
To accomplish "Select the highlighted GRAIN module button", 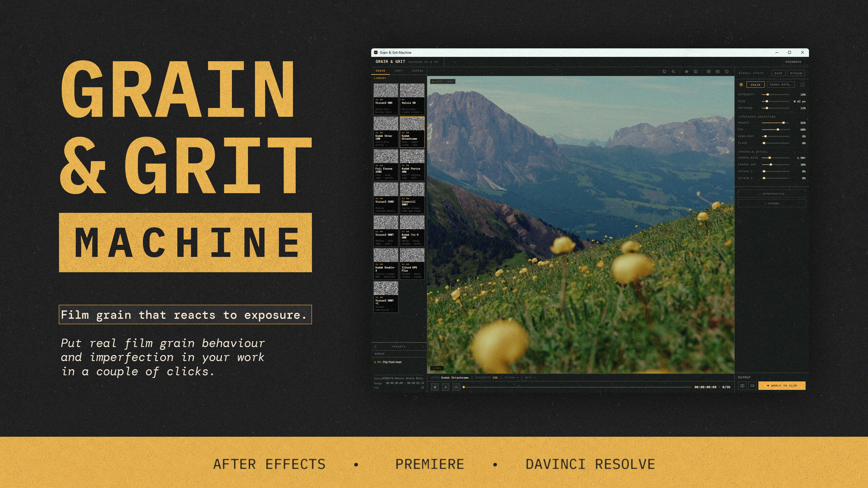I will (x=755, y=85).
